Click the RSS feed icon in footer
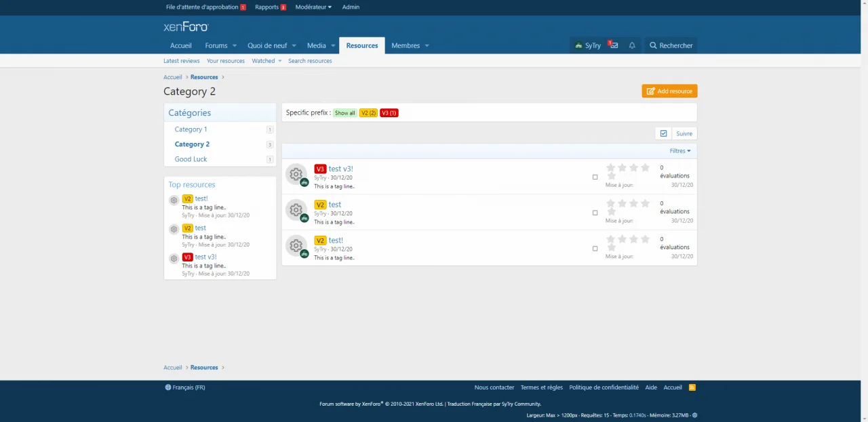868x422 pixels. [x=692, y=387]
